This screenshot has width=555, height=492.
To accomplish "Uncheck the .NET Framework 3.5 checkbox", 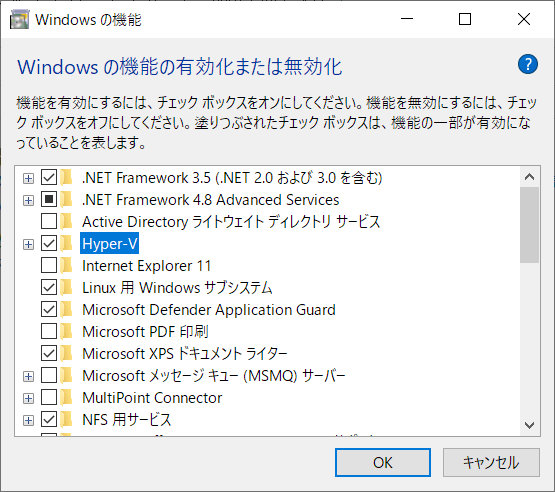I will 49,177.
